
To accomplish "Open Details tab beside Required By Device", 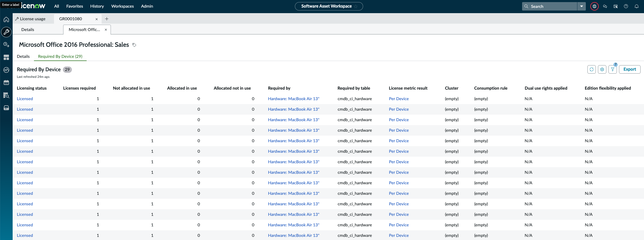I will 23,56.
